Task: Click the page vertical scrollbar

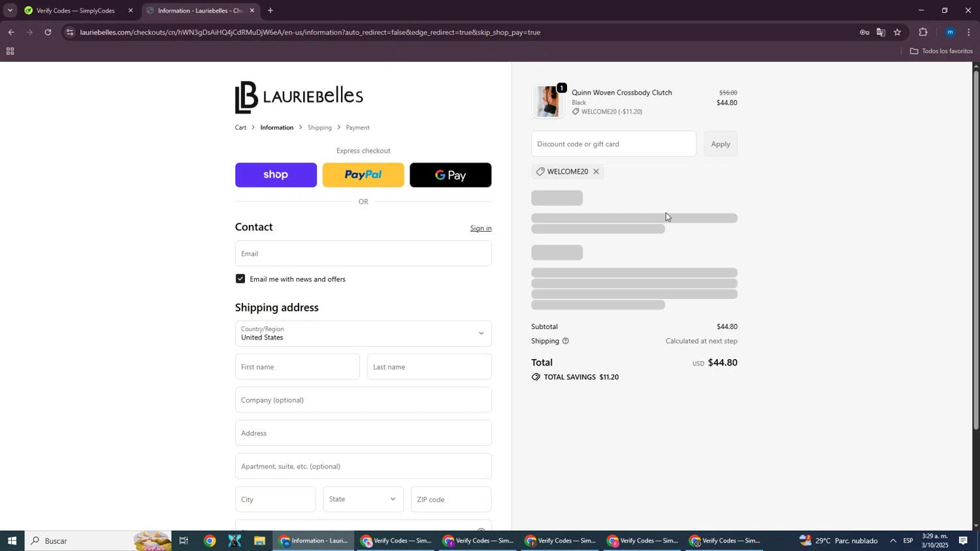Action: (976, 251)
